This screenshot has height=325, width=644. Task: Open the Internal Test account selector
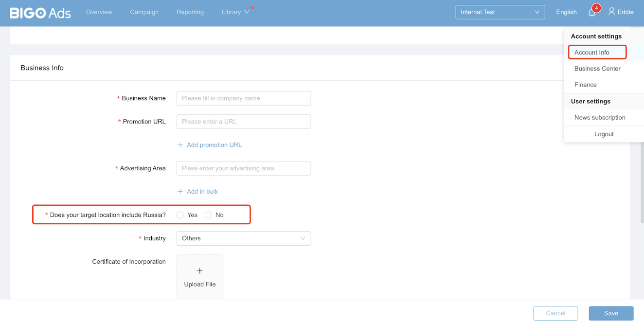tap(500, 12)
